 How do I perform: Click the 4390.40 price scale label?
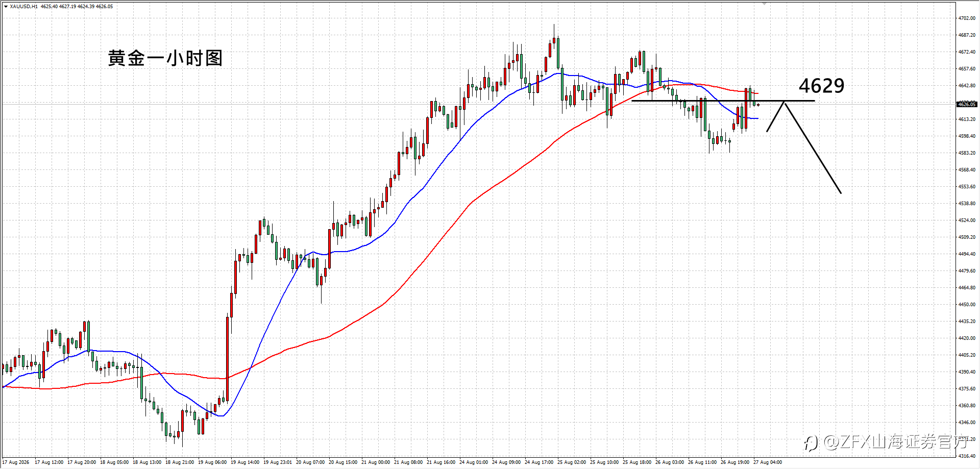(967, 372)
